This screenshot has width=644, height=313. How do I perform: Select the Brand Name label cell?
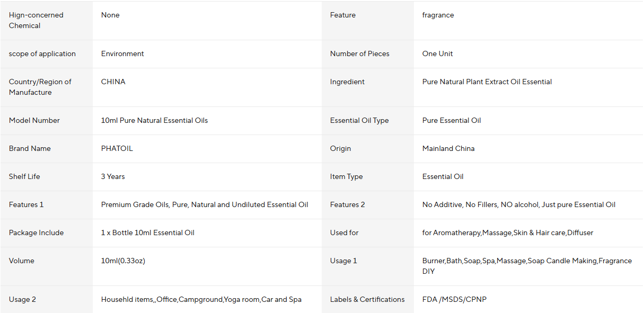(x=47, y=149)
